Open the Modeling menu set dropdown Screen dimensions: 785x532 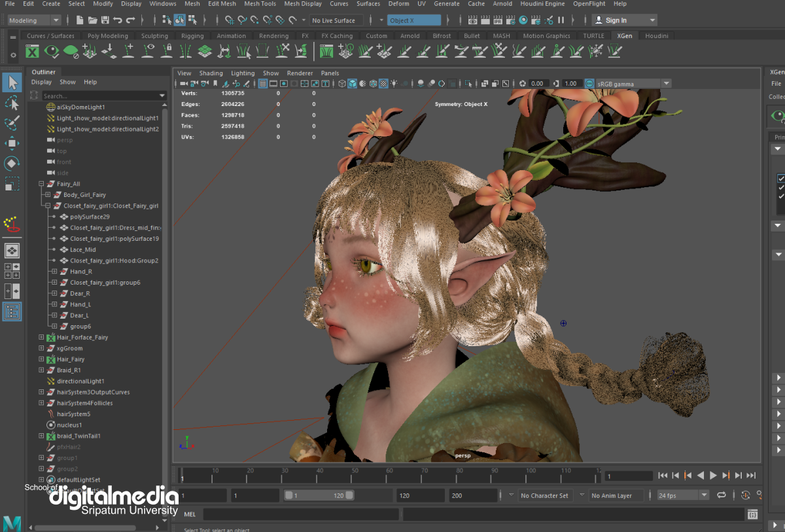[x=35, y=20]
